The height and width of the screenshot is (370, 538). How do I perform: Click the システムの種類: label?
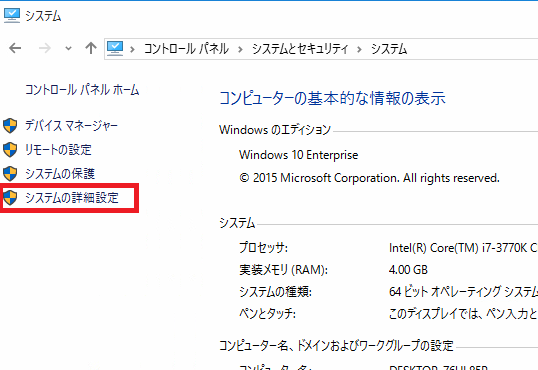[275, 292]
